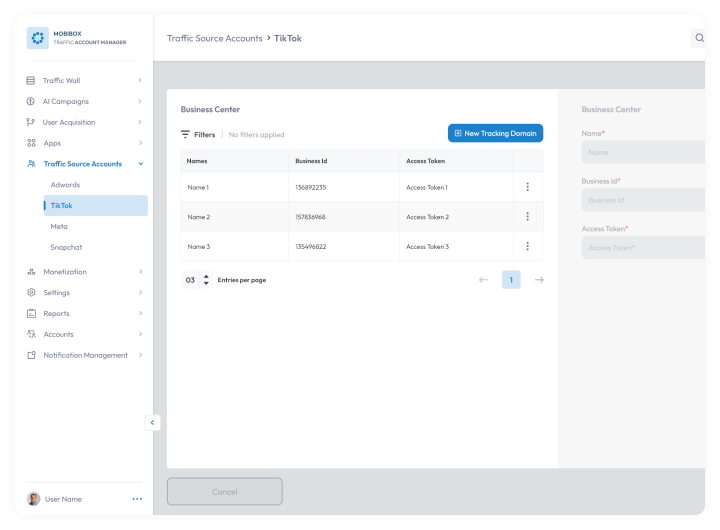Click the Cancel button
Viewport: 720px width, 530px height.
tap(225, 491)
